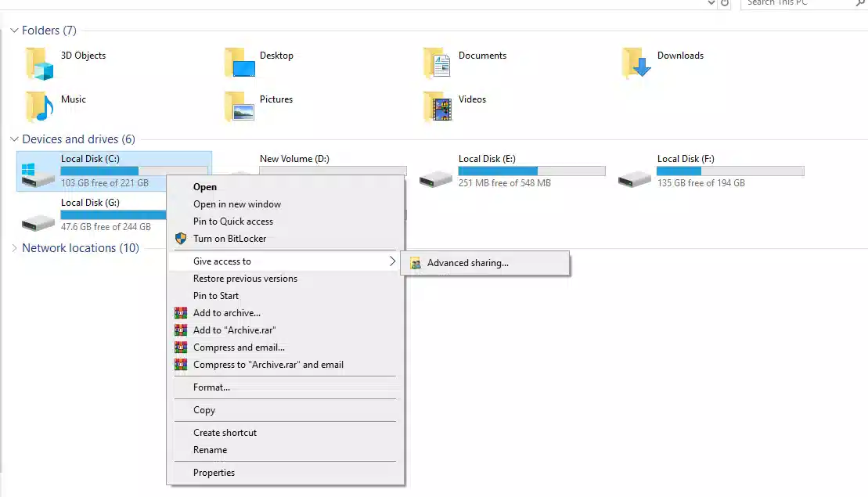Click Advanced sharing... in the submenu
The image size is (868, 497).
tap(467, 263)
